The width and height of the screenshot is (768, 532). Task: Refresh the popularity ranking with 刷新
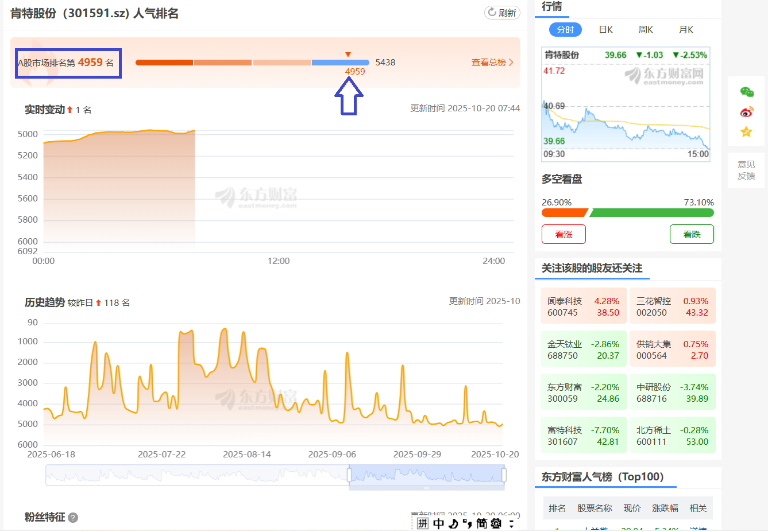tap(502, 13)
